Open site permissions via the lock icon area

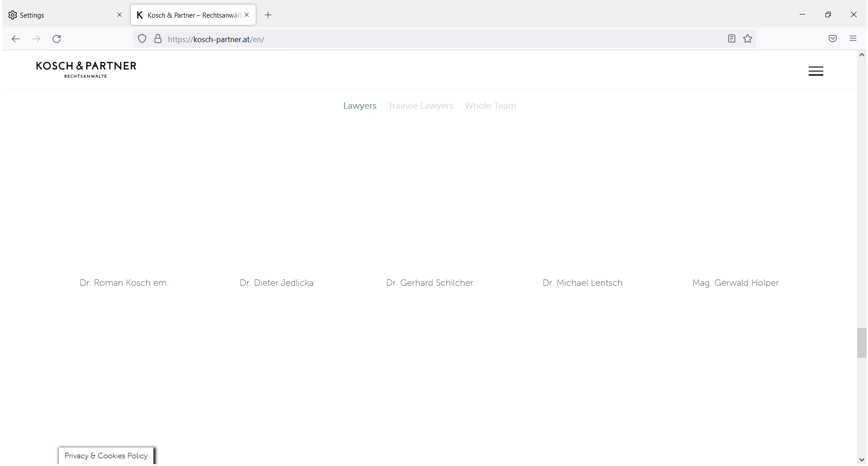pos(157,38)
